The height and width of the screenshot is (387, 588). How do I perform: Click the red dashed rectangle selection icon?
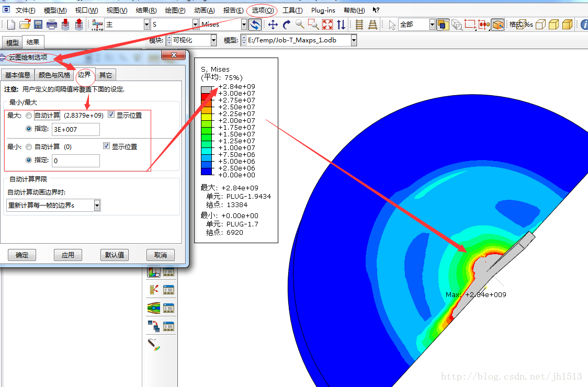coord(470,25)
